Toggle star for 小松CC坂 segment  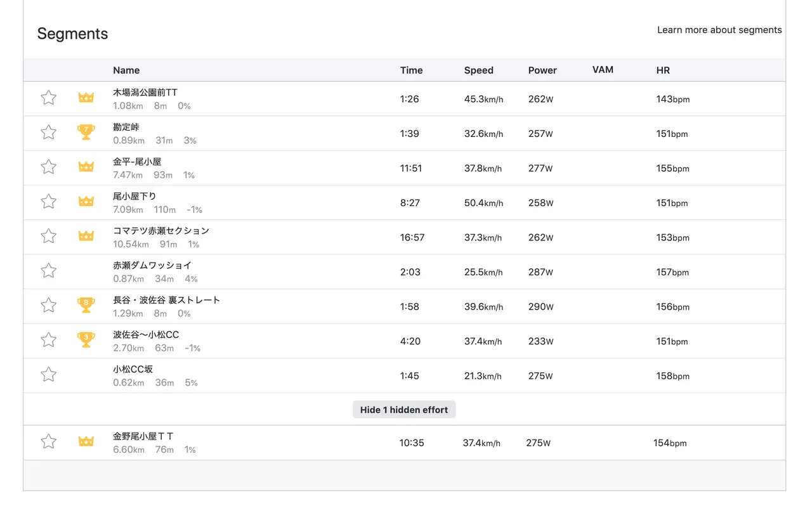(x=49, y=375)
